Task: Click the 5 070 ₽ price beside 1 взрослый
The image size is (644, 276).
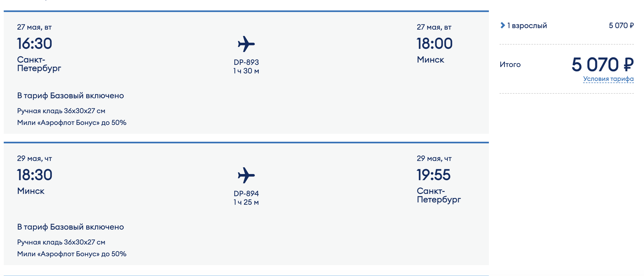Action: coord(621,25)
